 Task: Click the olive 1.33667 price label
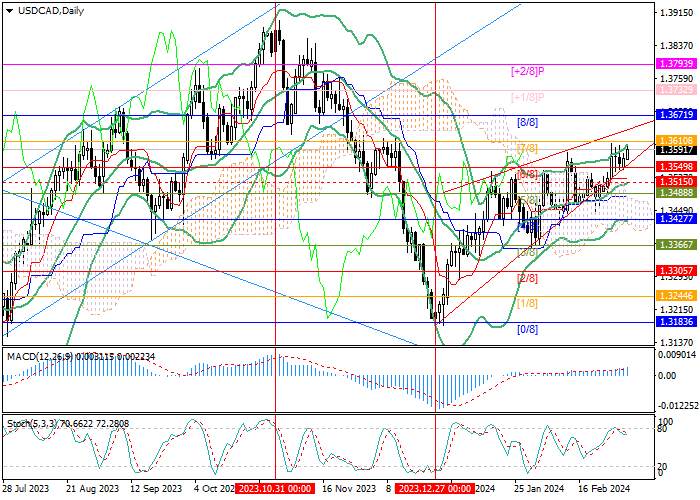676,244
